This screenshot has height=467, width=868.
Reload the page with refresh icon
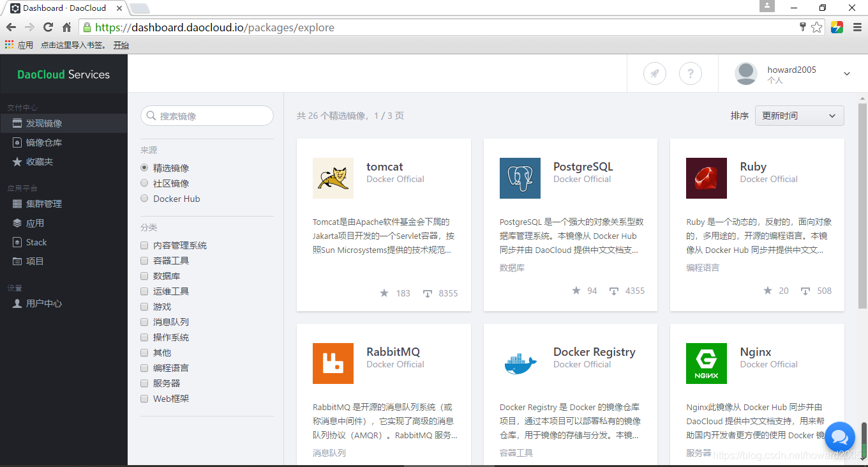tap(48, 27)
